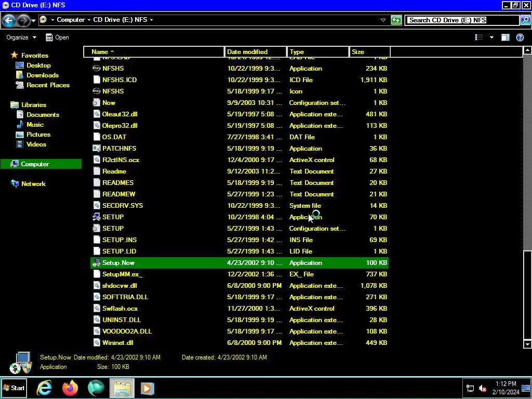532x399 pixels.
Task: Select the PATCHNFS application icon
Action: coord(97,148)
